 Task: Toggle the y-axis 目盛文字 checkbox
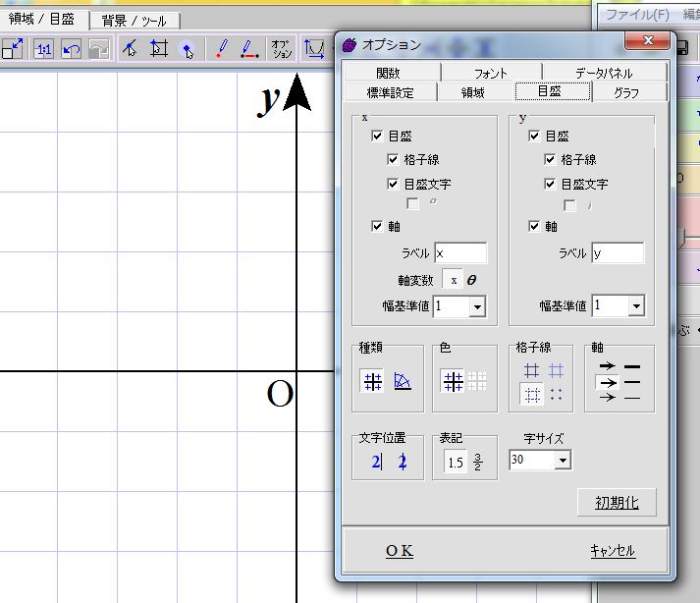551,184
